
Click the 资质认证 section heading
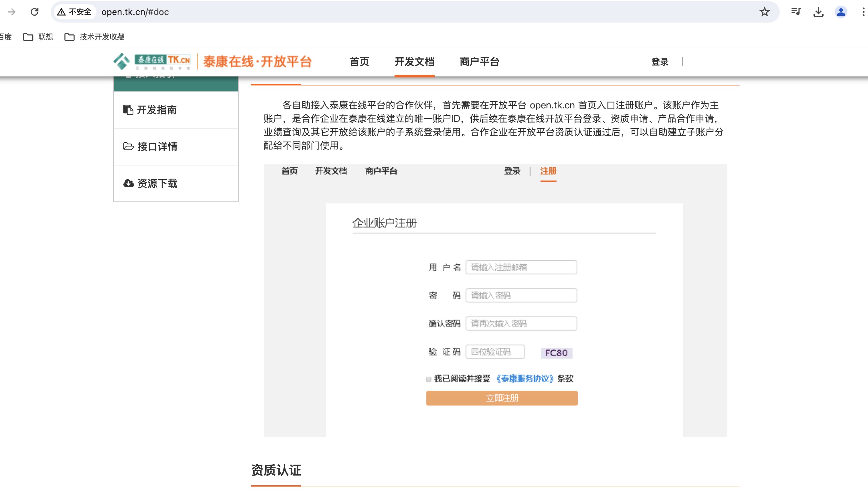[276, 471]
